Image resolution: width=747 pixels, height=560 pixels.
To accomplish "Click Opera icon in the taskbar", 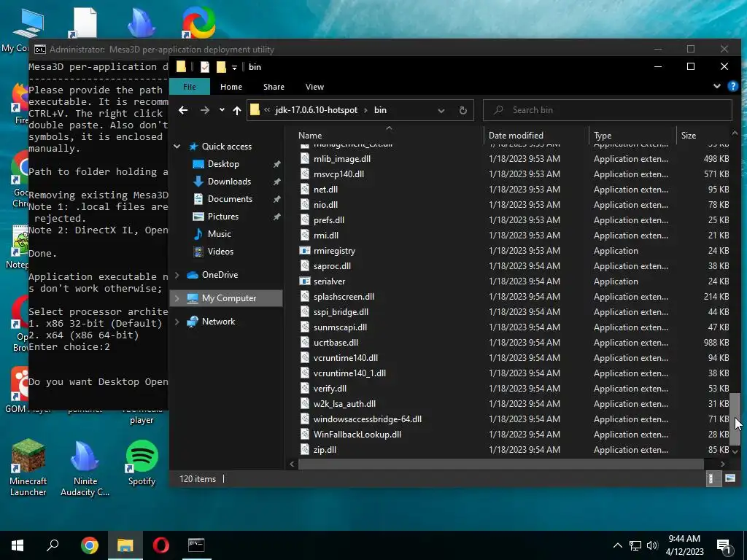I will point(160,545).
